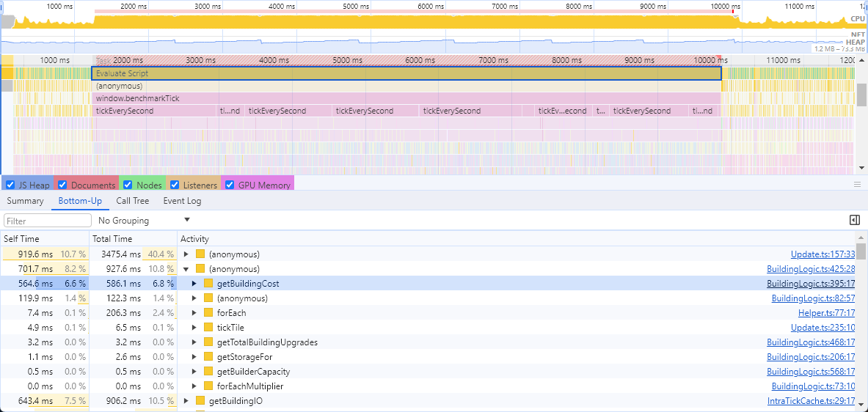The image size is (868, 412).
Task: Click the getBuildingIO activity name
Action: click(x=236, y=401)
